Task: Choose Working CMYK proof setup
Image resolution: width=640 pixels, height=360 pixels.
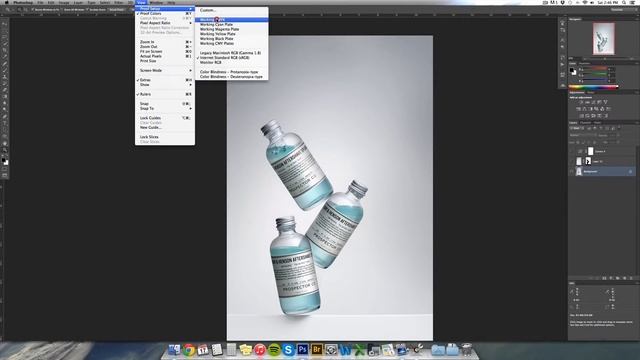Action: [x=231, y=20]
